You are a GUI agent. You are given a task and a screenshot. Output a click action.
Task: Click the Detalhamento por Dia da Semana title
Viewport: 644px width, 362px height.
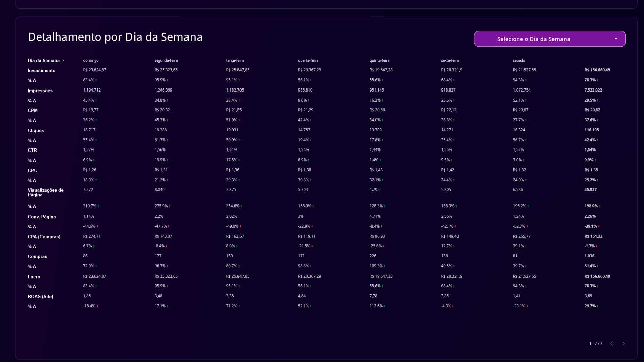pyautogui.click(x=115, y=37)
